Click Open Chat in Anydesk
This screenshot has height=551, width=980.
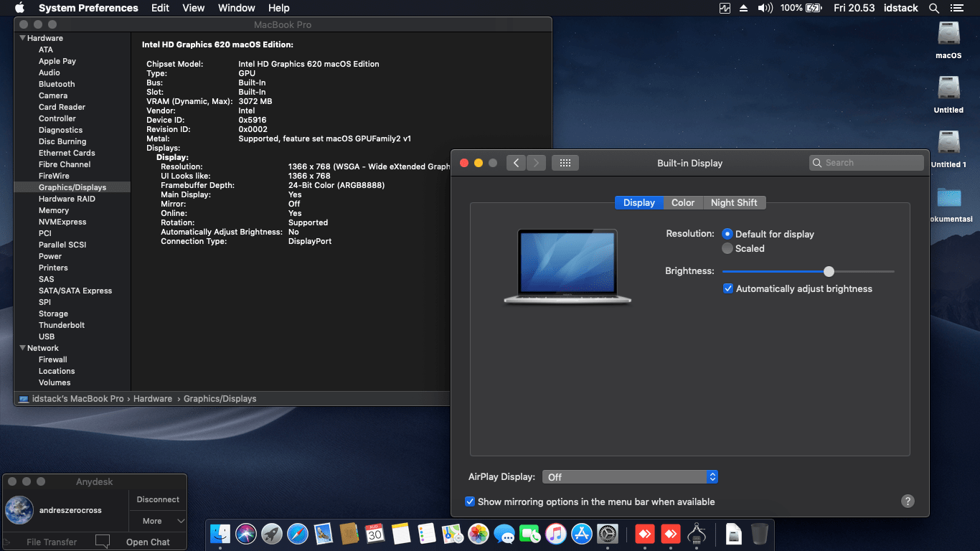coord(148,542)
